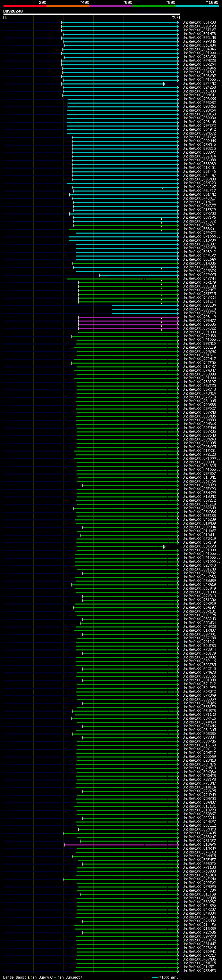The height and width of the screenshot is (980, 222).
Task: Click the purple ~60% identity color segment
Action: (111, 6)
